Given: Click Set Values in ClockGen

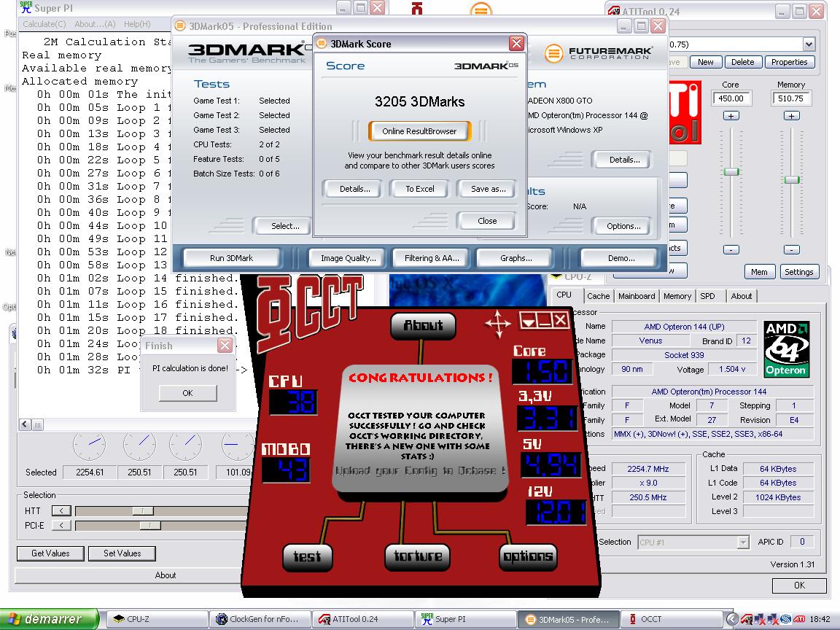Looking at the screenshot, I should click(122, 553).
